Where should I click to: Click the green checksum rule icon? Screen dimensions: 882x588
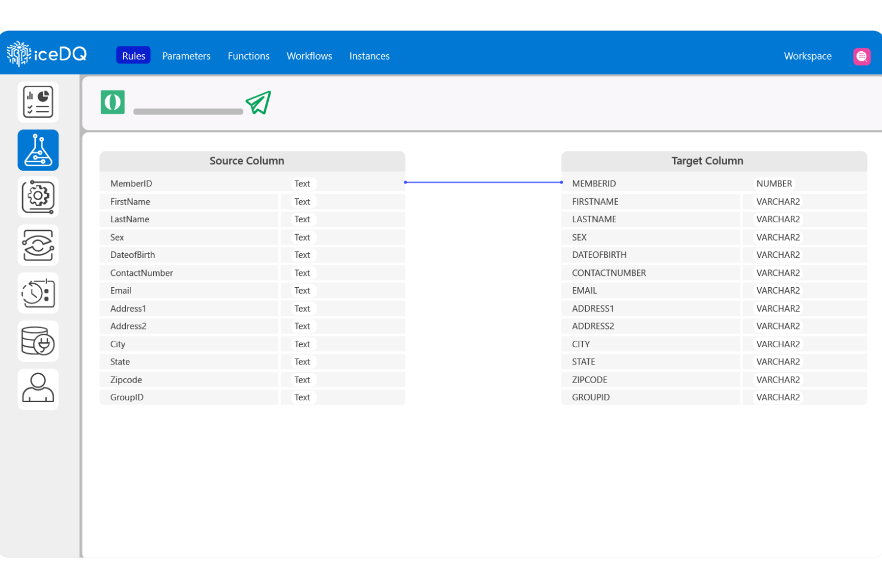click(x=113, y=102)
